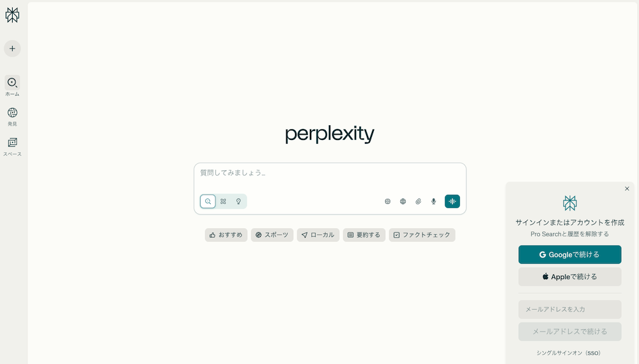
Task: Select the Search mode toggle
Action: click(x=208, y=201)
